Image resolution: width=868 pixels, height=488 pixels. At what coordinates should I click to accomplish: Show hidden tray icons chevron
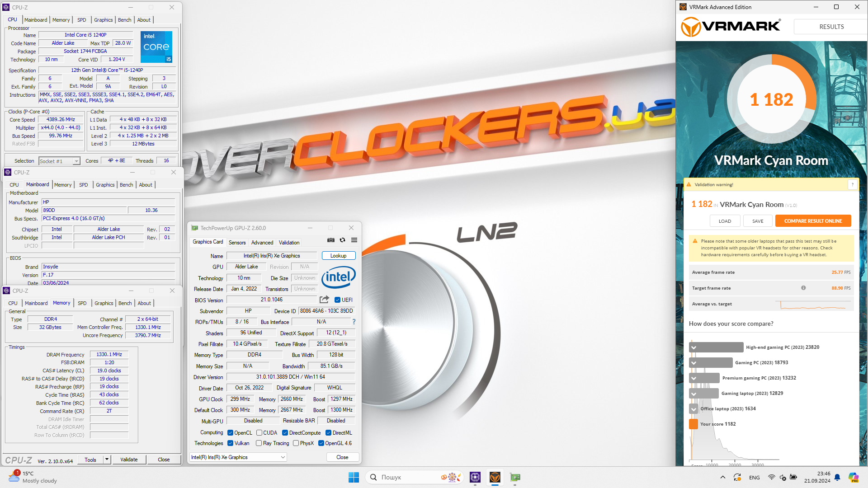pos(723,477)
